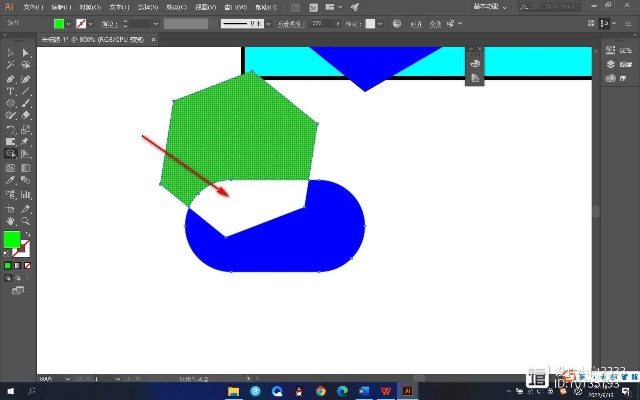Open the Help (帮助) menu

pos(266,7)
